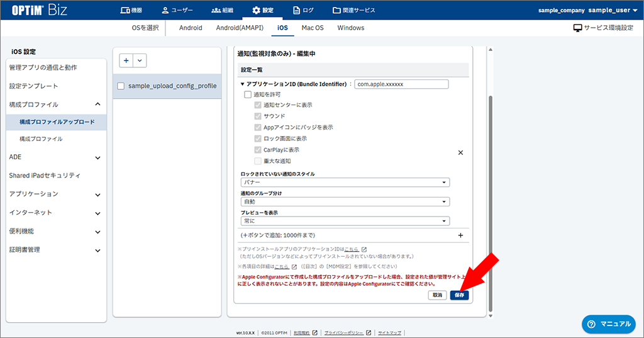Enable the 通知を許可 checkbox
Screen dimensions: 644x338
coord(247,94)
